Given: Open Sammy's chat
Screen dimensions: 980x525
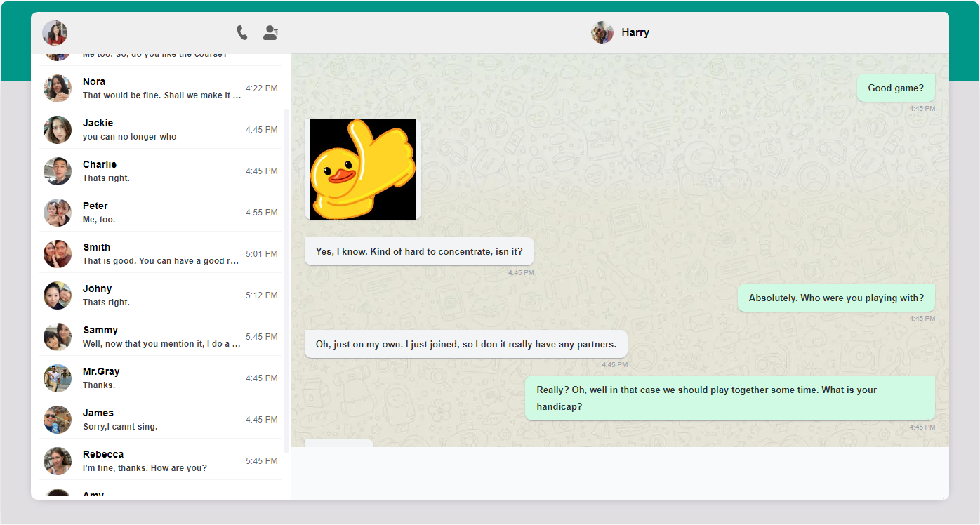Looking at the screenshot, I should pos(160,336).
